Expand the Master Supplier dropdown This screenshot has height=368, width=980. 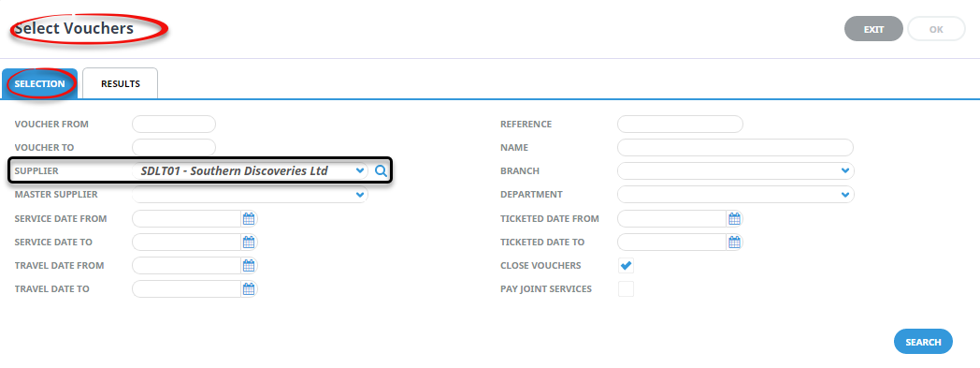[250, 195]
